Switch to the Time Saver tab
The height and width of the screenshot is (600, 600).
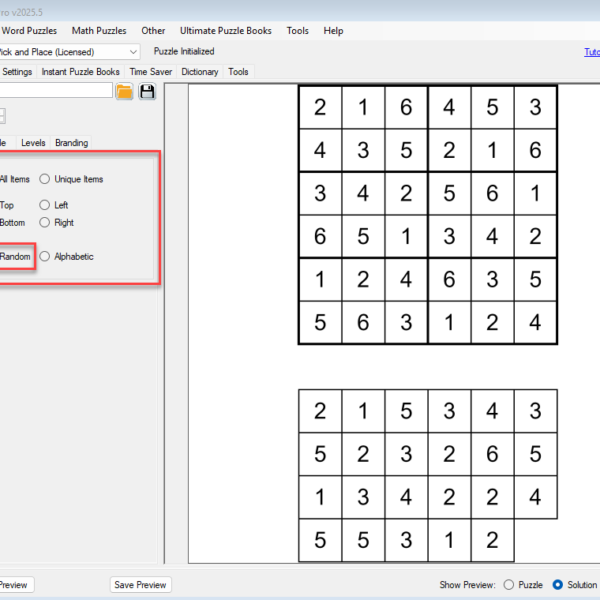(x=151, y=72)
